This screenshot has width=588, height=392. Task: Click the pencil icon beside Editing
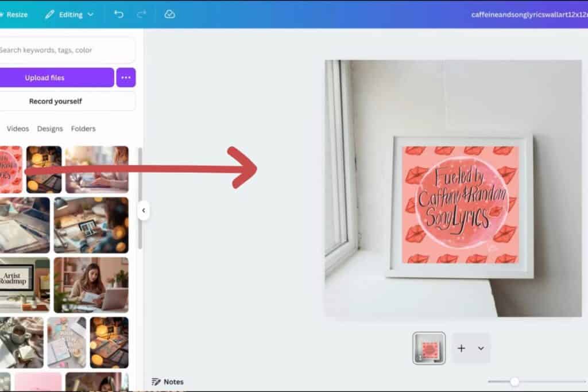click(x=51, y=14)
